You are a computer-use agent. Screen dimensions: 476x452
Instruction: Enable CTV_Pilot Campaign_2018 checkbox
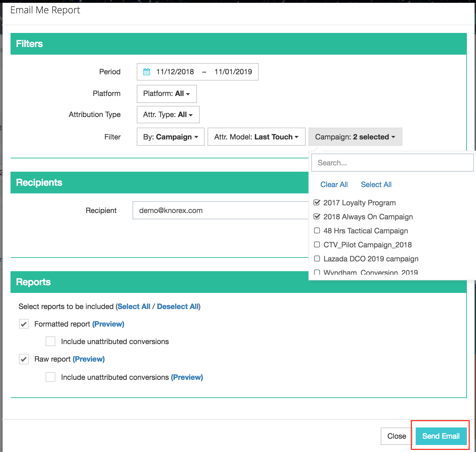pyautogui.click(x=317, y=245)
